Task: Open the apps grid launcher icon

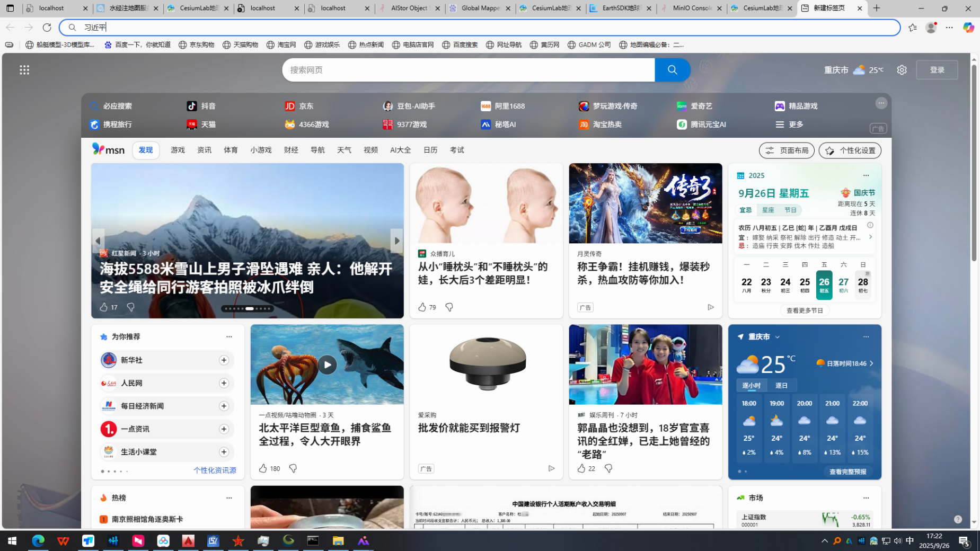Action: pyautogui.click(x=24, y=70)
